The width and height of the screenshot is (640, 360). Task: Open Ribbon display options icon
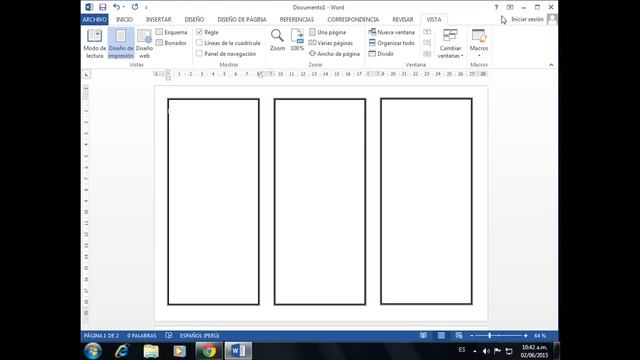pyautogui.click(x=510, y=7)
